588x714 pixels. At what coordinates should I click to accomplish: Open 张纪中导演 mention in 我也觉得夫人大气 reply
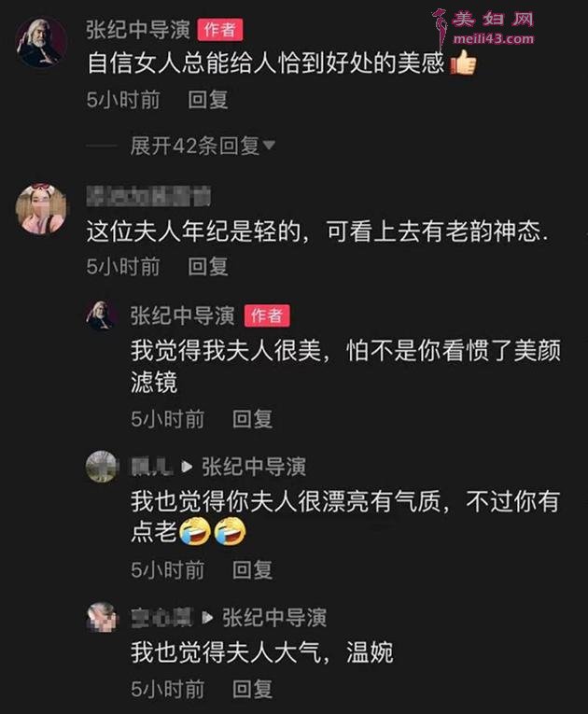click(274, 618)
